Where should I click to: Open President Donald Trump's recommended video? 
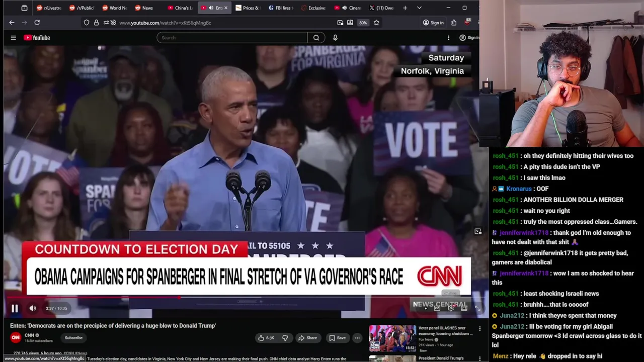[441, 358]
